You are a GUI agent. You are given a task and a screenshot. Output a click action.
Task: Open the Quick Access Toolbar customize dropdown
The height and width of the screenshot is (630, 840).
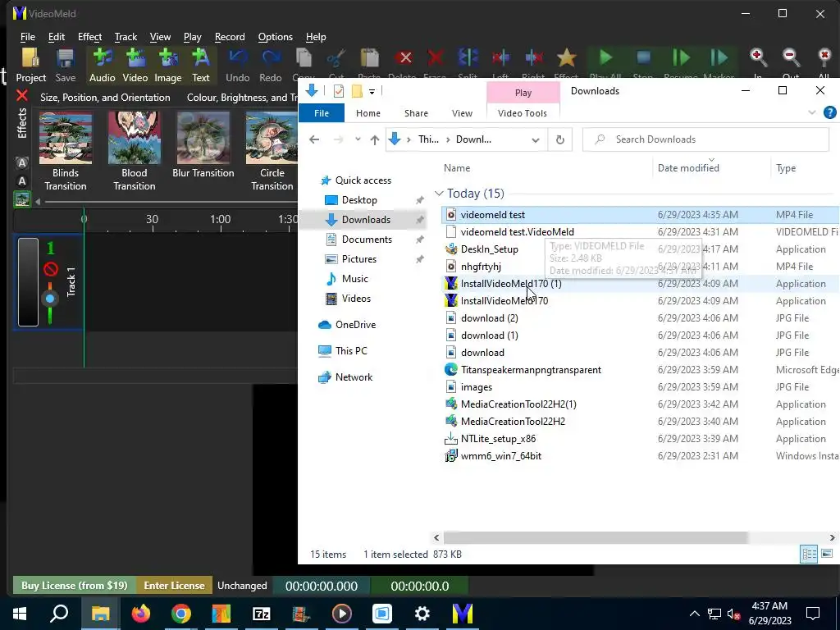click(372, 92)
